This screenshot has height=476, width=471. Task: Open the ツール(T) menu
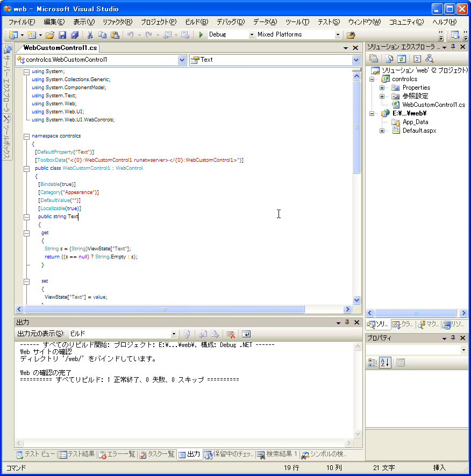click(297, 22)
